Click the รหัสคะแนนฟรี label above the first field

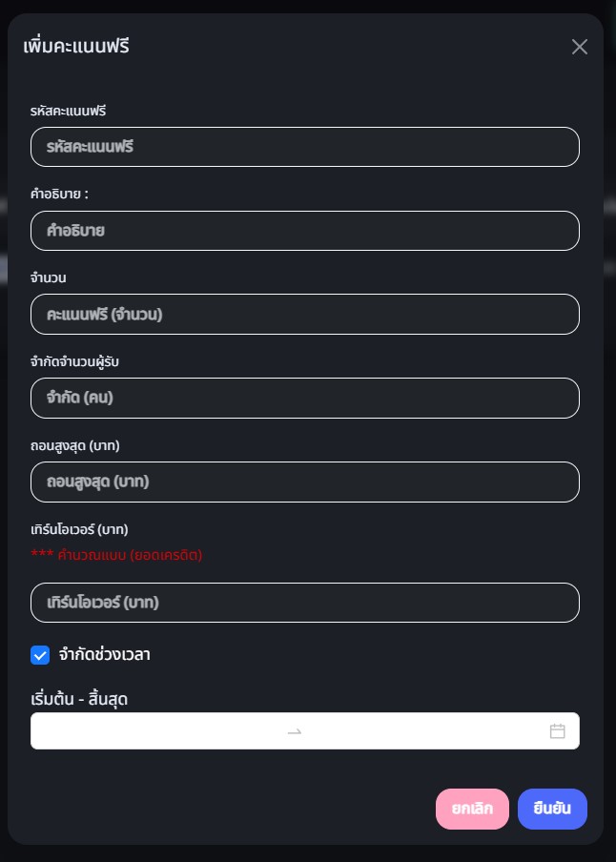coord(68,112)
